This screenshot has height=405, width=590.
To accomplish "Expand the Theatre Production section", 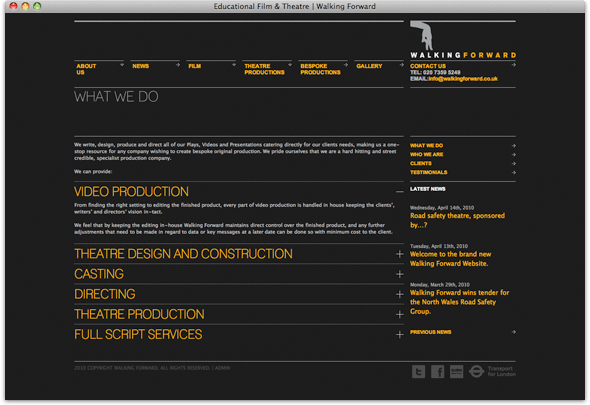I will pos(400,314).
